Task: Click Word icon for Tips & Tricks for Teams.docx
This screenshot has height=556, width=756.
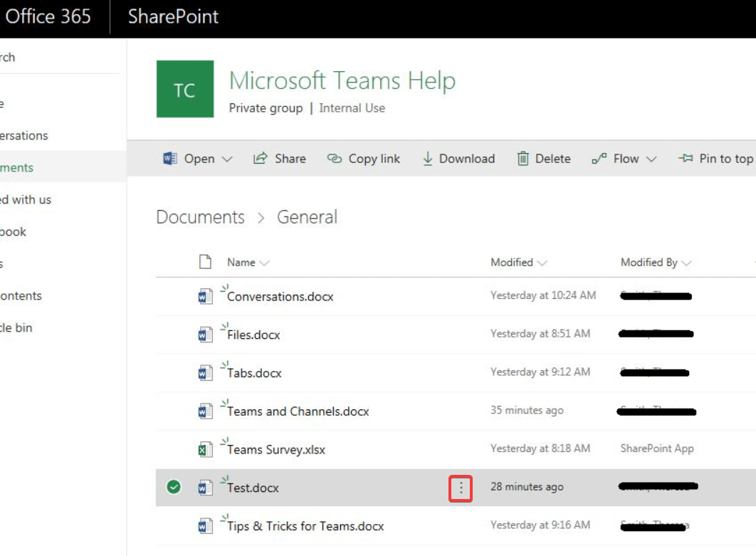Action: 206,525
